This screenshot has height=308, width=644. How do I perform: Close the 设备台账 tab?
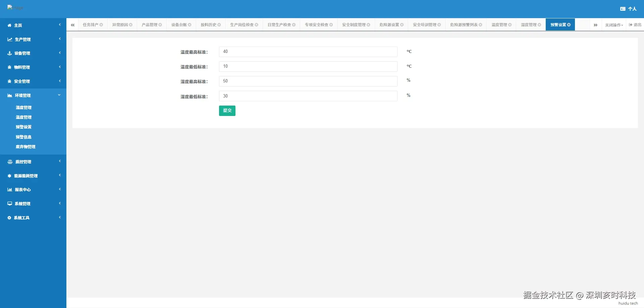point(190,25)
